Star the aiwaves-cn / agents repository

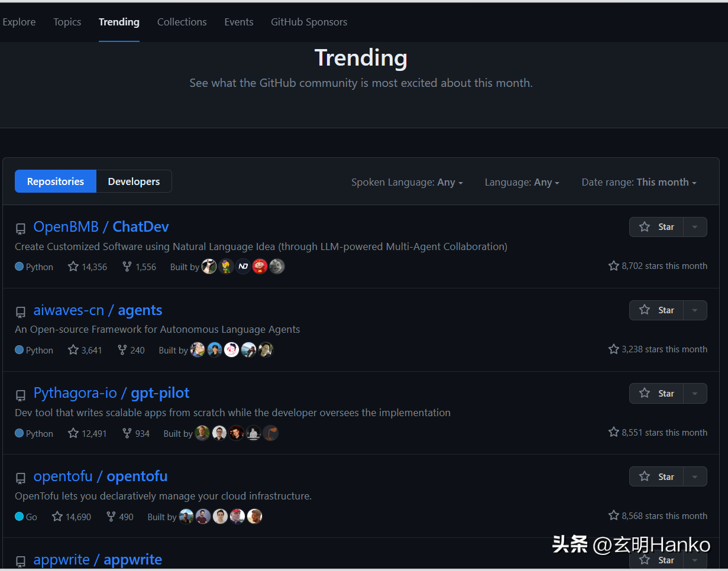click(x=656, y=310)
